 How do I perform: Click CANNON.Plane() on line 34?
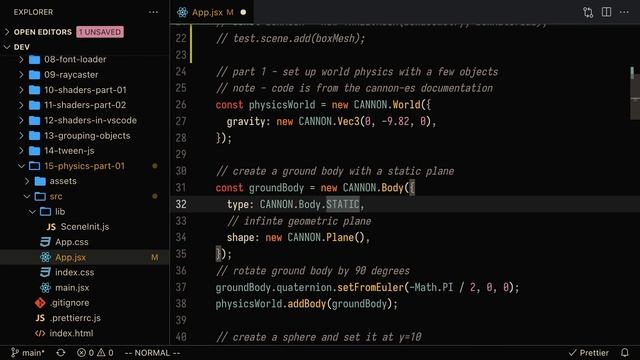[x=326, y=237]
